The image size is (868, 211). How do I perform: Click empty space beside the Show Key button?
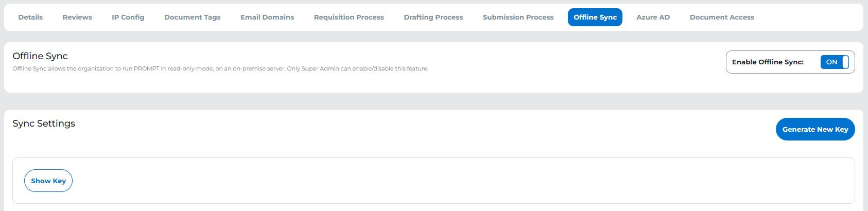pos(412,181)
